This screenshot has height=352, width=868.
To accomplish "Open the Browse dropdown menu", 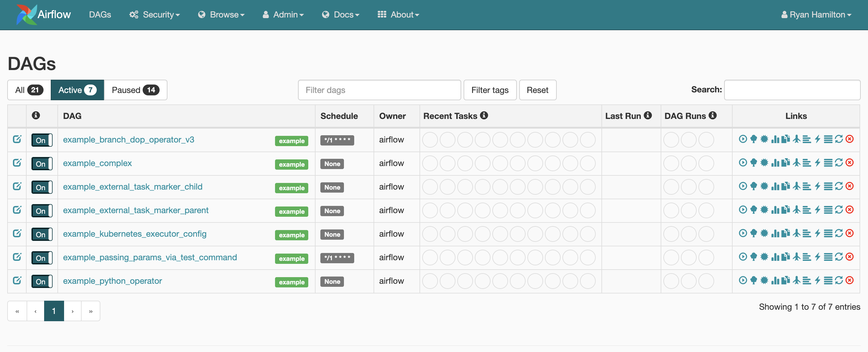I will [x=221, y=14].
